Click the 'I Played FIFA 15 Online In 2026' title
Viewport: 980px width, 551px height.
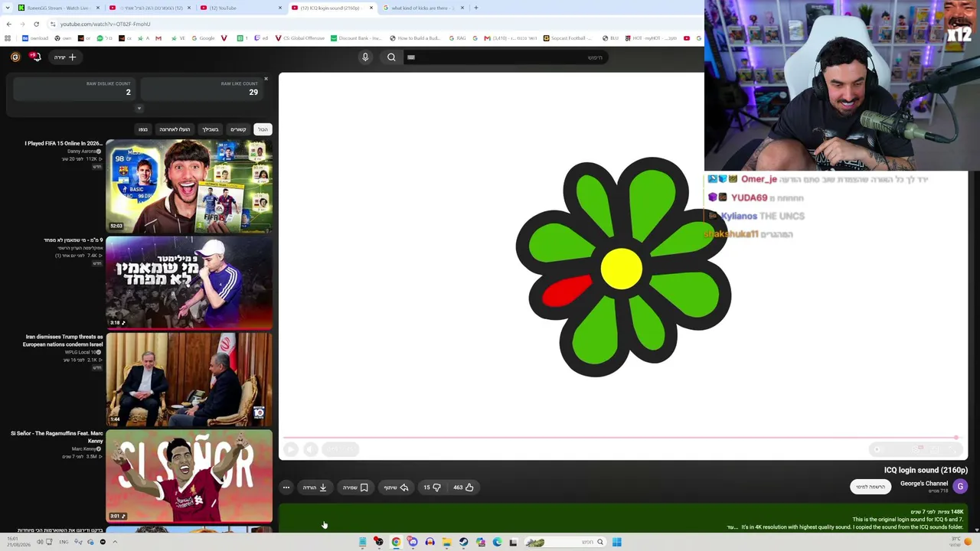pos(64,143)
